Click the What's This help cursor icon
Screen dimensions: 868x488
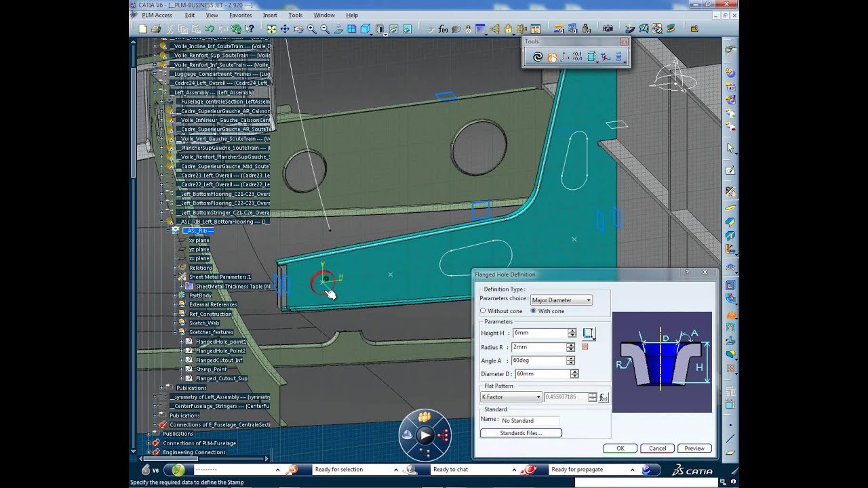pos(250,29)
